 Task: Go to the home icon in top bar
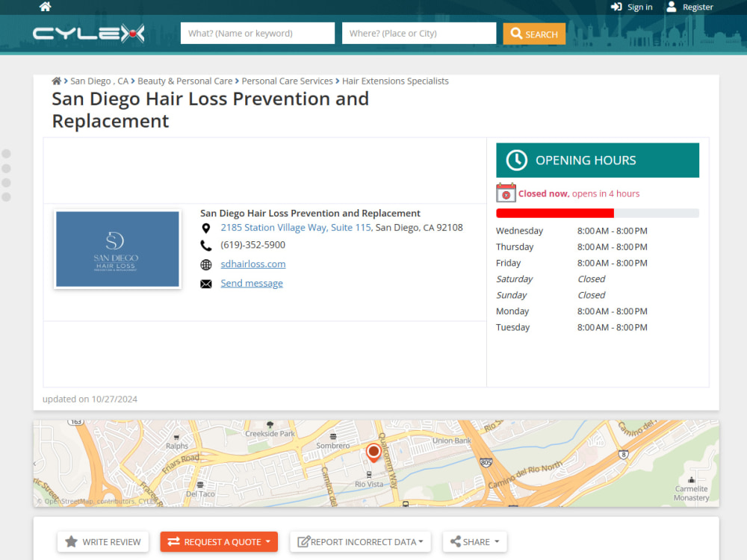tap(46, 6)
